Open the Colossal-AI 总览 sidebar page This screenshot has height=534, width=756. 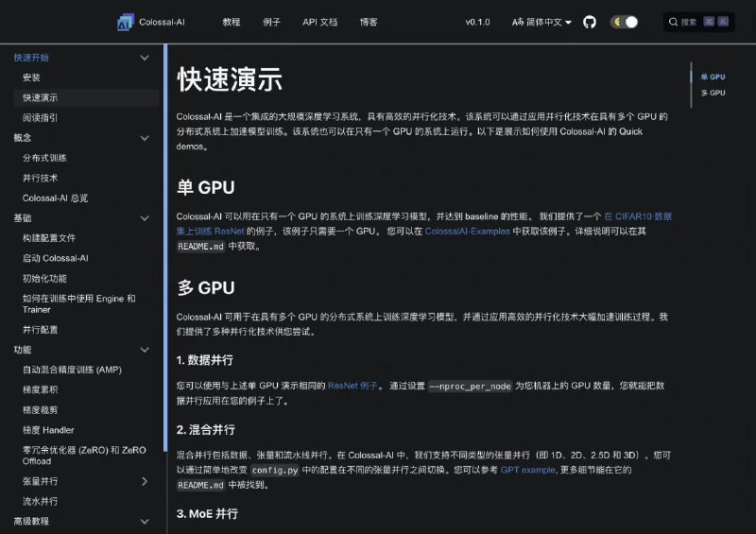pyautogui.click(x=55, y=198)
